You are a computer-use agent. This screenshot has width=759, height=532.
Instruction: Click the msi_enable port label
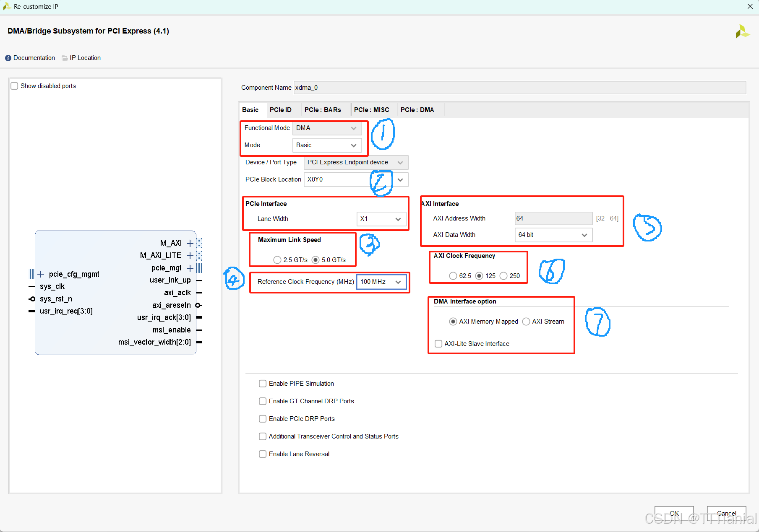[x=172, y=330]
